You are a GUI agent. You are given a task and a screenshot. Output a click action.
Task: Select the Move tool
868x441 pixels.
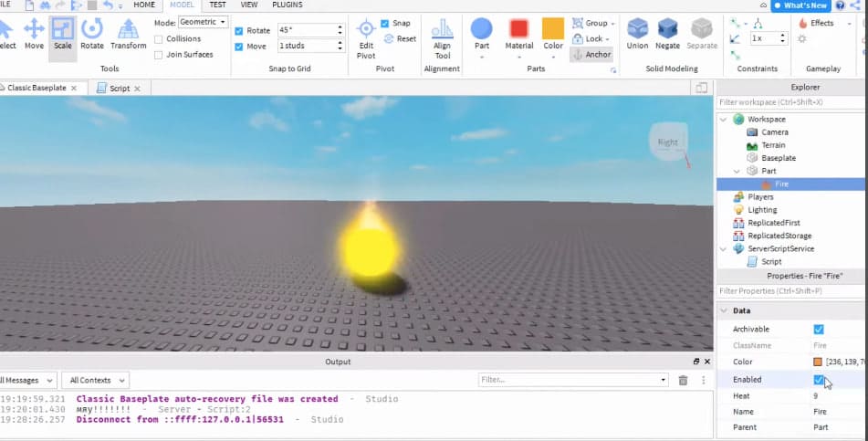coord(34,34)
